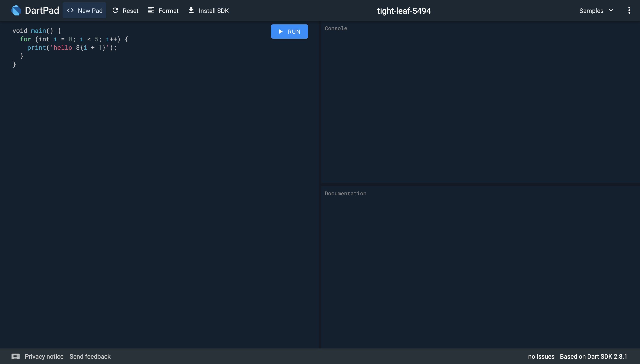Image resolution: width=640 pixels, height=364 pixels.
Task: Open the Send feedback link
Action: click(x=90, y=356)
